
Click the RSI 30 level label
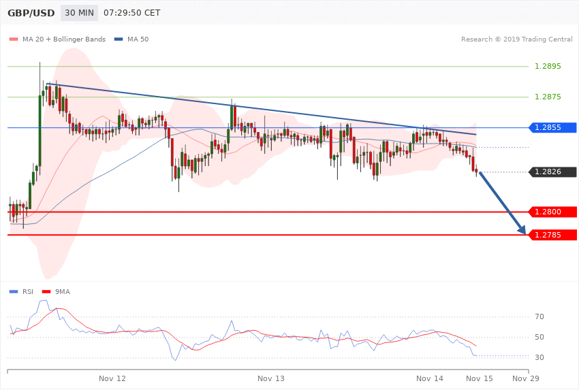539,358
